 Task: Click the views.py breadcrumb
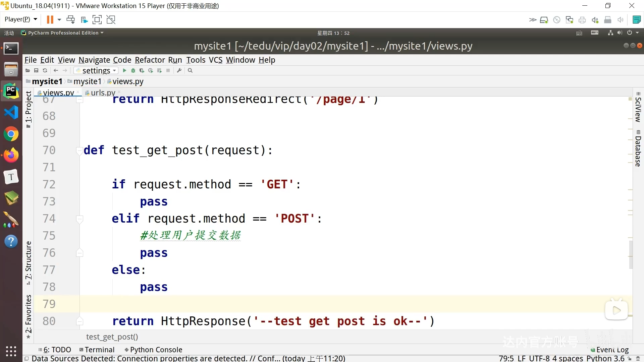point(125,81)
